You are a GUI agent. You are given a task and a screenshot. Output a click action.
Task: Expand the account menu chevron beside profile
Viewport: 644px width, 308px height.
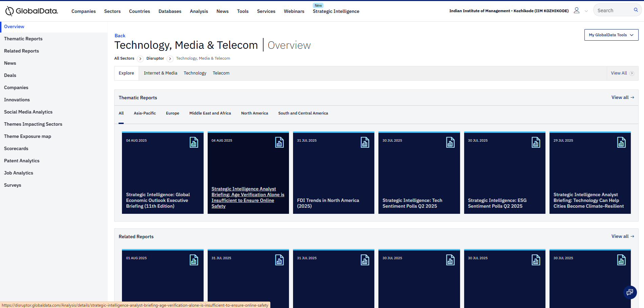click(586, 11)
